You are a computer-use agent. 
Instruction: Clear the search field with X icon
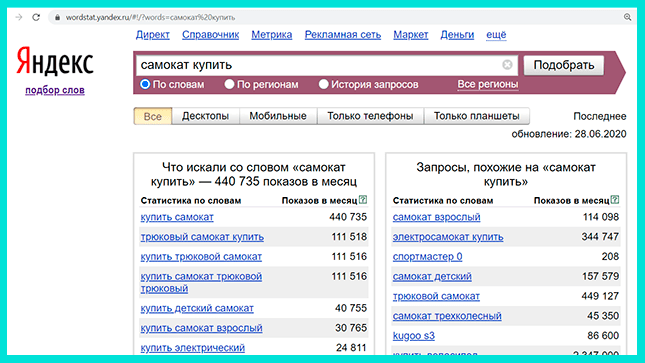tap(507, 65)
